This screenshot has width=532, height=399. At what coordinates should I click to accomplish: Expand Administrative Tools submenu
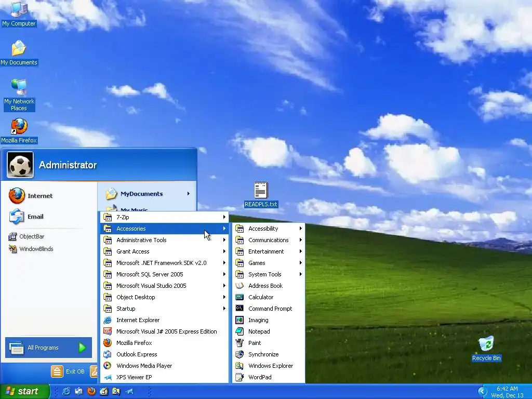coord(165,240)
